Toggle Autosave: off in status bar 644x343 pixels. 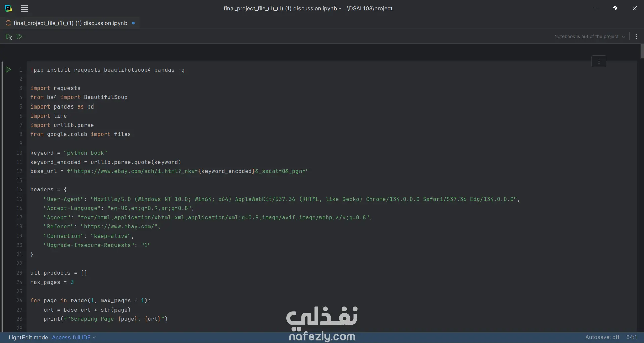tap(602, 337)
